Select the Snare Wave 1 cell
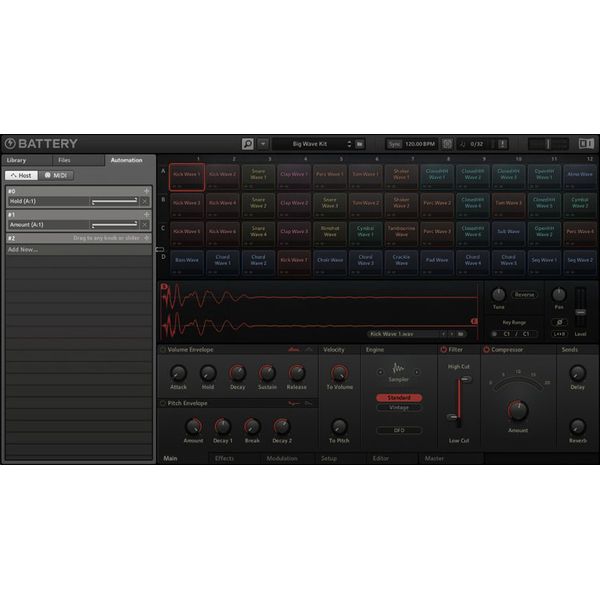 coord(258,177)
